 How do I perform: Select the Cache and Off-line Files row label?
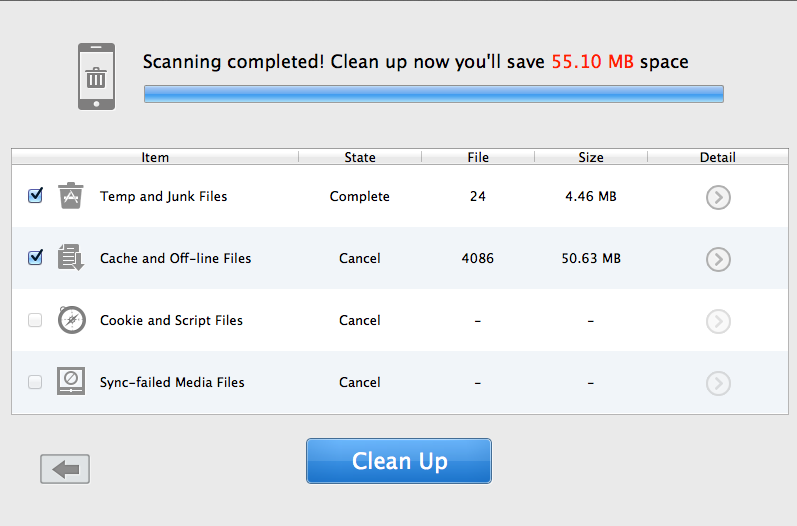tap(175, 258)
